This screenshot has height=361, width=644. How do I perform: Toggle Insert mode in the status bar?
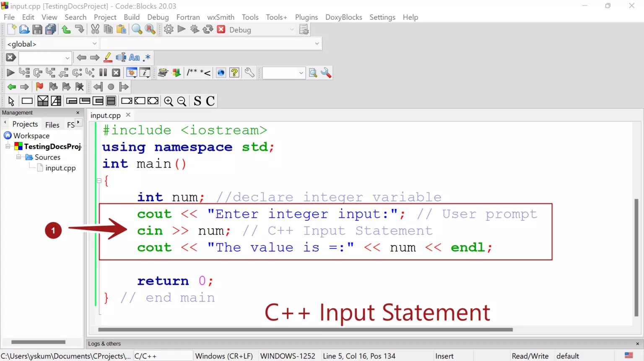pyautogui.click(x=444, y=356)
